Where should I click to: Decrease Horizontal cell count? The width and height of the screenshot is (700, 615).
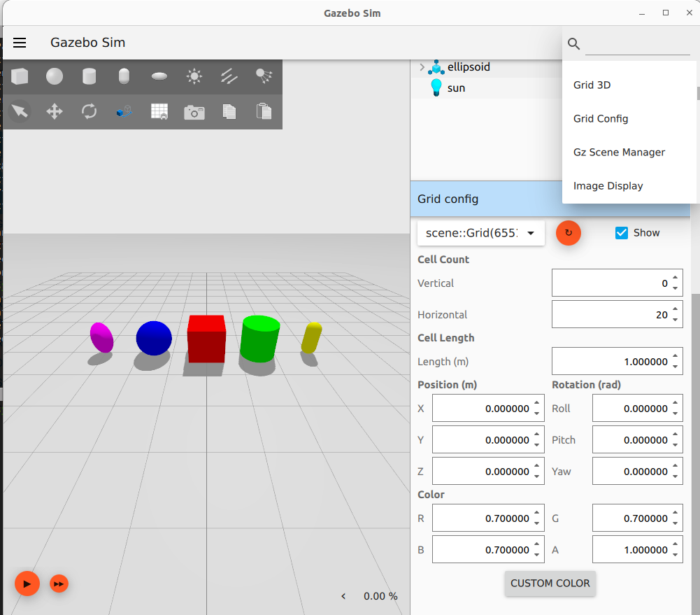pyautogui.click(x=675, y=320)
